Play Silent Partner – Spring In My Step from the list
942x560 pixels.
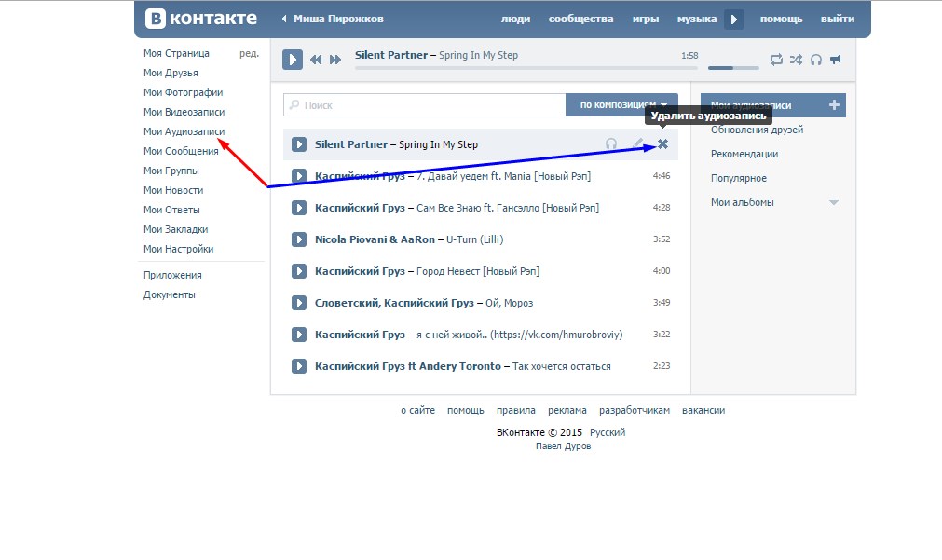298,144
